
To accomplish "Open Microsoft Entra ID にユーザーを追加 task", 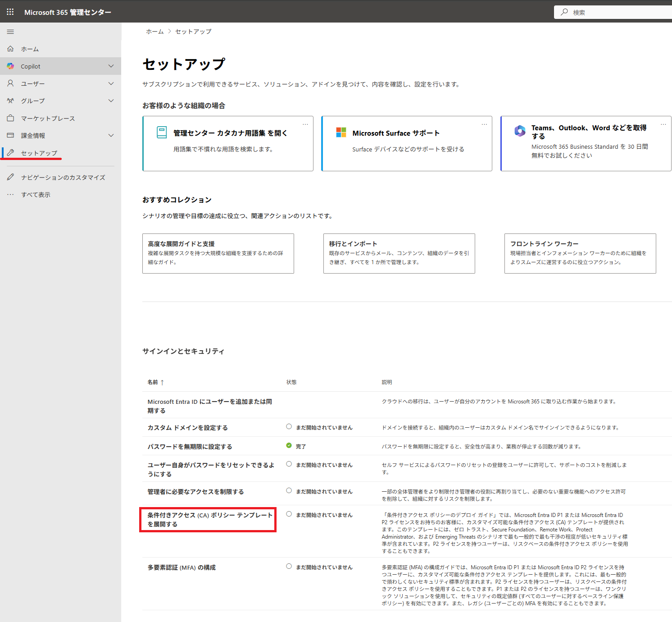I will (x=210, y=406).
